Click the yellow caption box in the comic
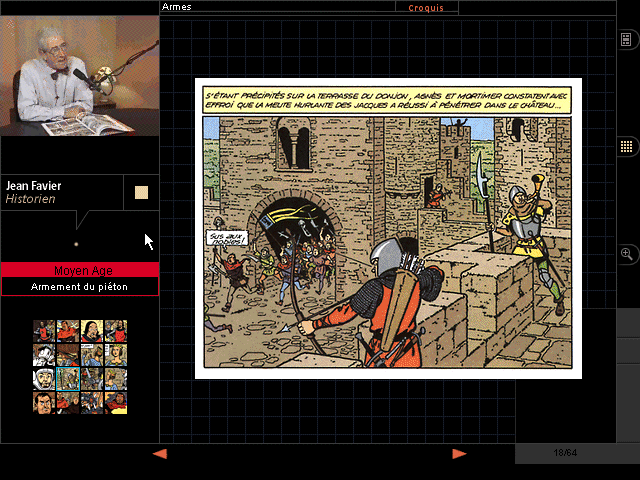 pos(387,100)
